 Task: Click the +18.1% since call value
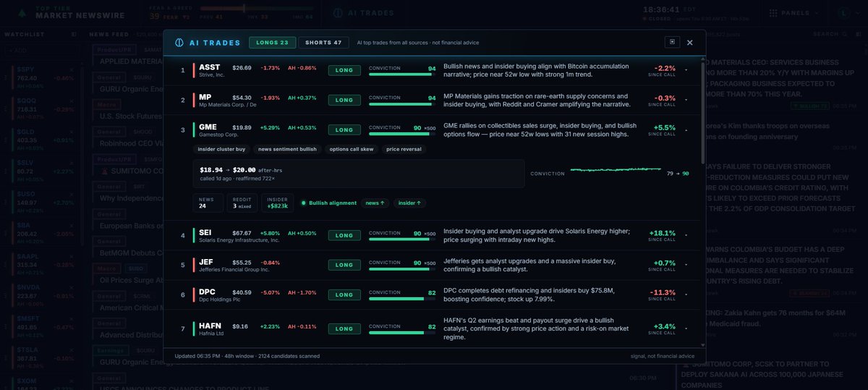coord(663,232)
